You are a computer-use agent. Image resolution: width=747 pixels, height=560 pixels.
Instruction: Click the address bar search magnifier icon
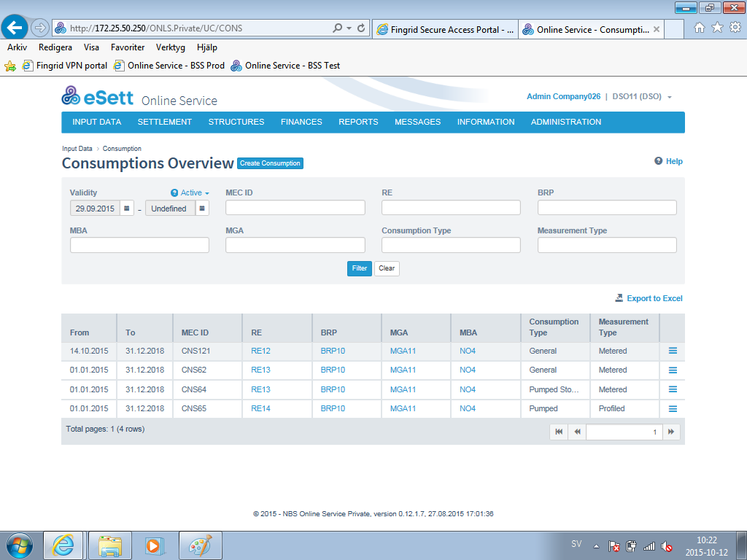[x=337, y=28]
